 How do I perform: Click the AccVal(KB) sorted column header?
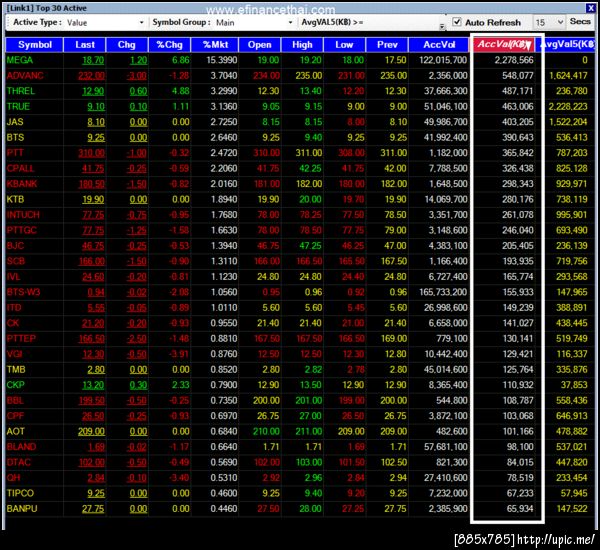504,44
